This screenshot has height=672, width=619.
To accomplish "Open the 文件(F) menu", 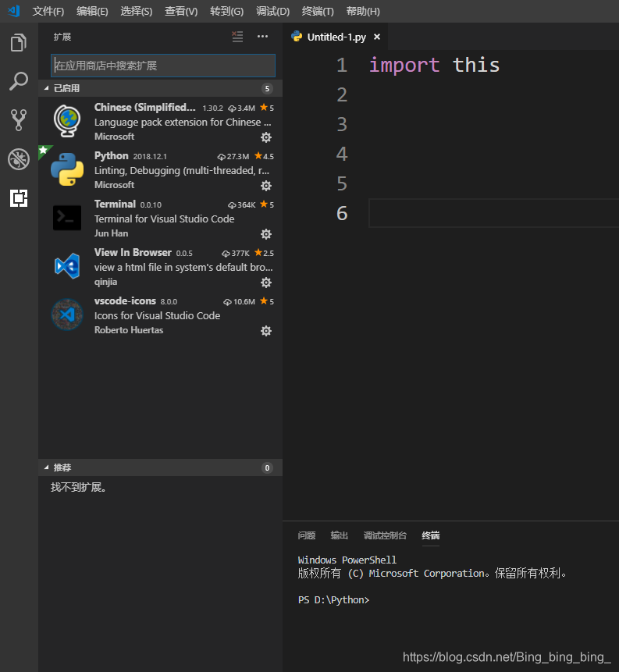I will 48,11.
